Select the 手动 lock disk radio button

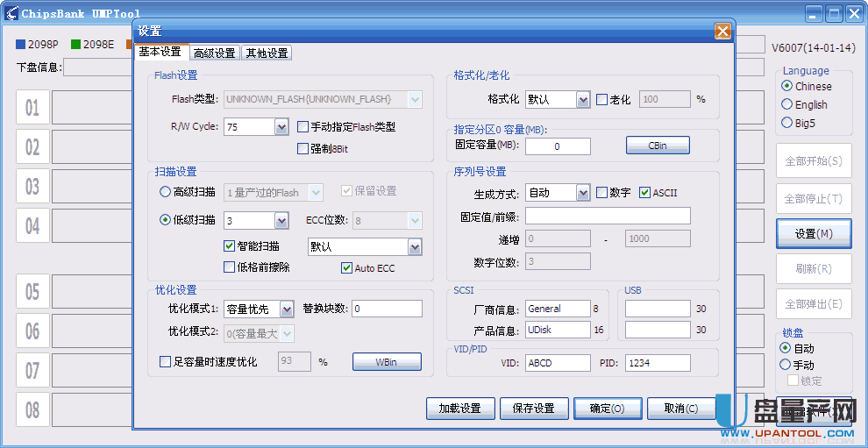tap(785, 365)
